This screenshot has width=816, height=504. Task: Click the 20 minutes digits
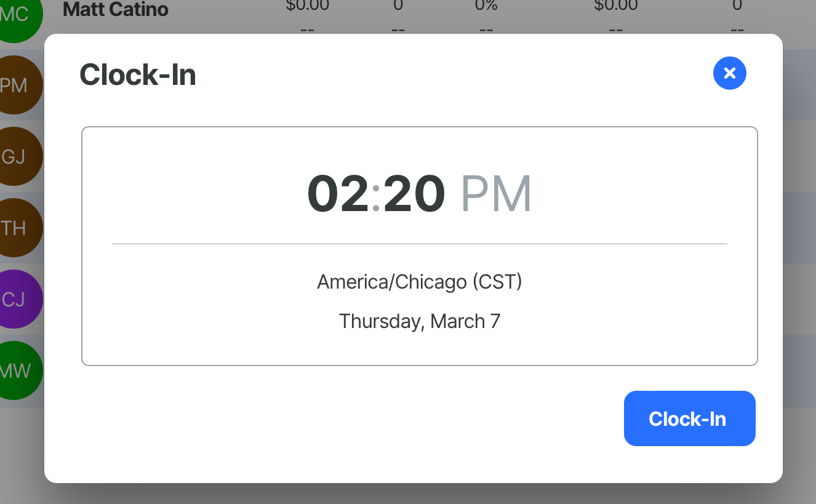coord(414,194)
